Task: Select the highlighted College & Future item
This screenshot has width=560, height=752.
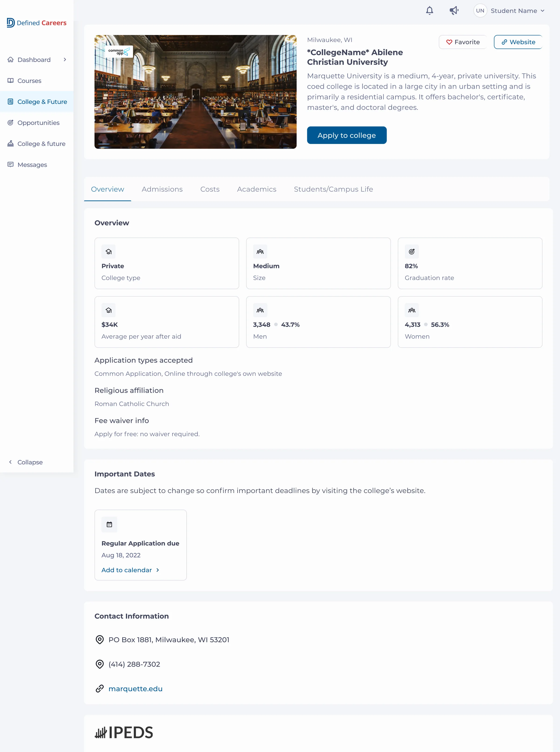Action: tap(37, 102)
